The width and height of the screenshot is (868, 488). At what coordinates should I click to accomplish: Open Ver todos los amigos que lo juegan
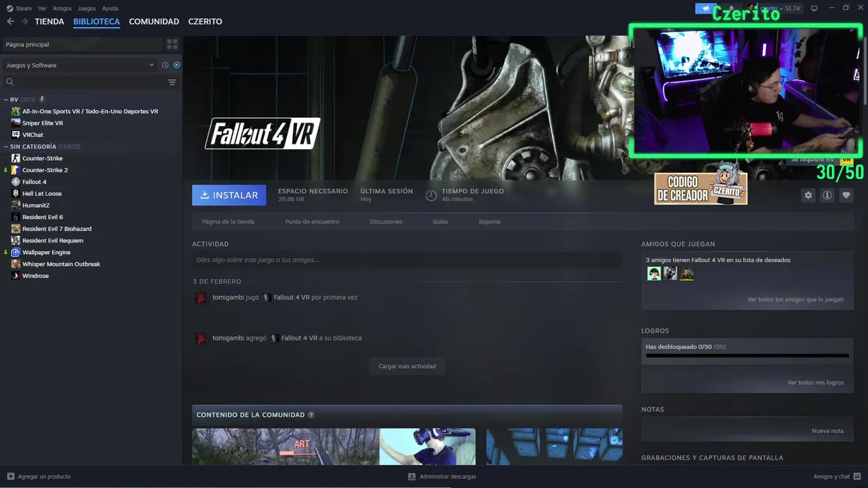point(795,300)
